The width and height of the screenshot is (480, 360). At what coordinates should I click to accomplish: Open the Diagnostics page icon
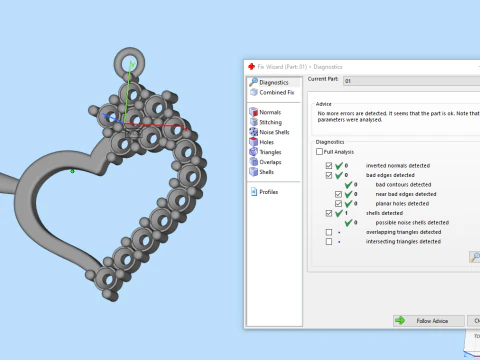(254, 82)
